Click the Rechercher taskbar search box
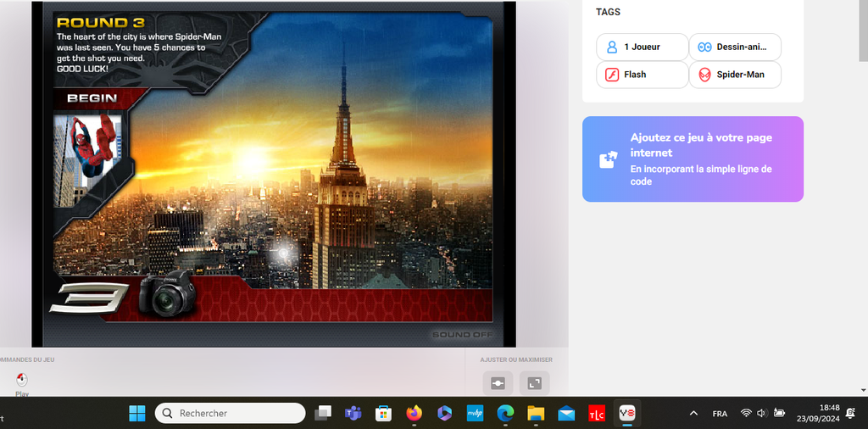The width and height of the screenshot is (868, 429). [230, 413]
